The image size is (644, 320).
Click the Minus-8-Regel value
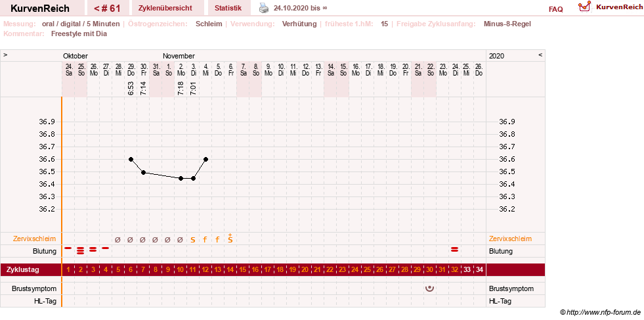(507, 24)
